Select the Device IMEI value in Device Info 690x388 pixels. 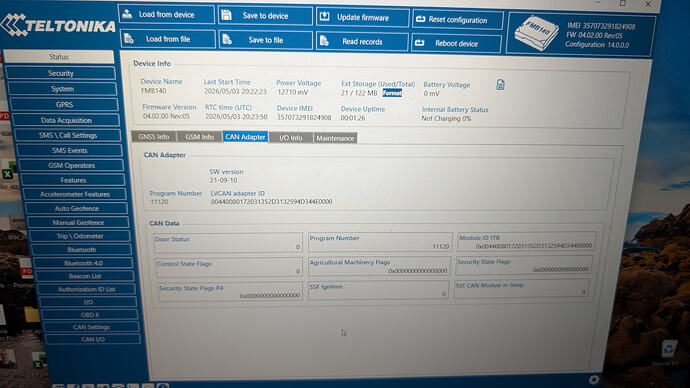point(304,117)
